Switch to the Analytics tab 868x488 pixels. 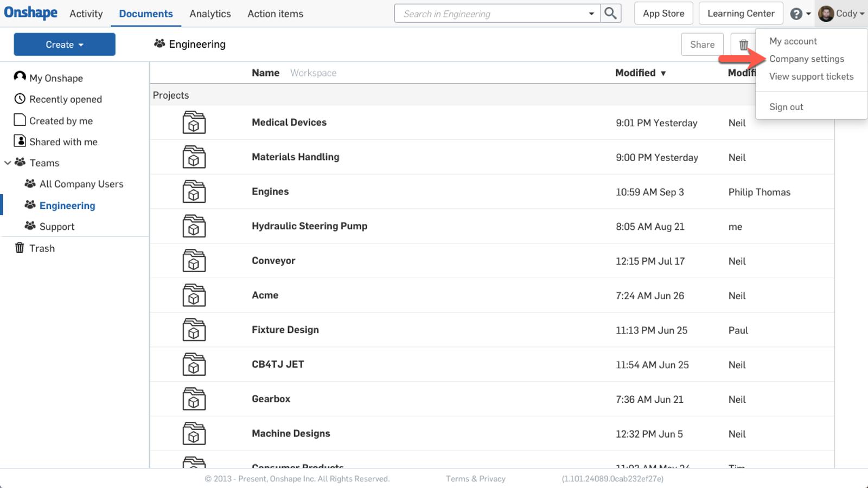tap(210, 14)
